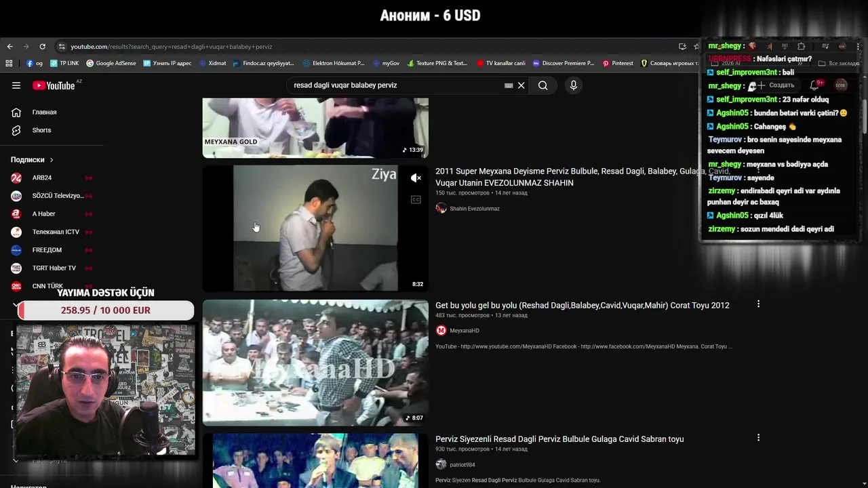Go to MeyxanaHD channel name
The height and width of the screenshot is (488, 868).
(465, 331)
